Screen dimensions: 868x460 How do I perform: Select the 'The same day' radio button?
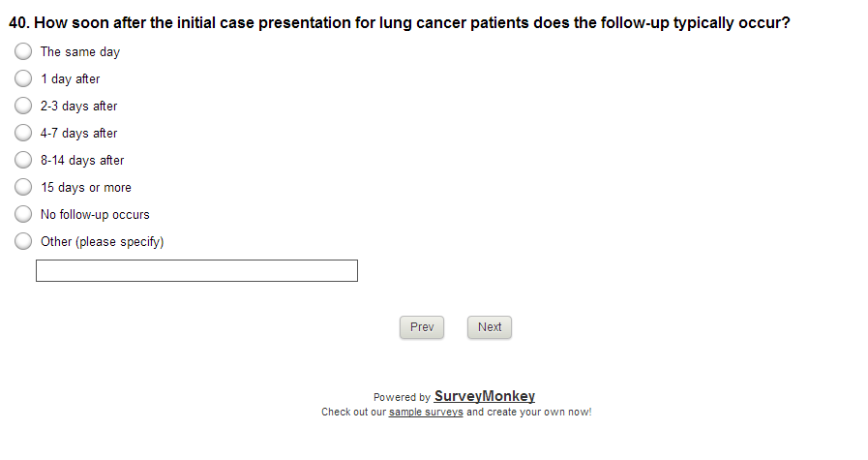23,51
